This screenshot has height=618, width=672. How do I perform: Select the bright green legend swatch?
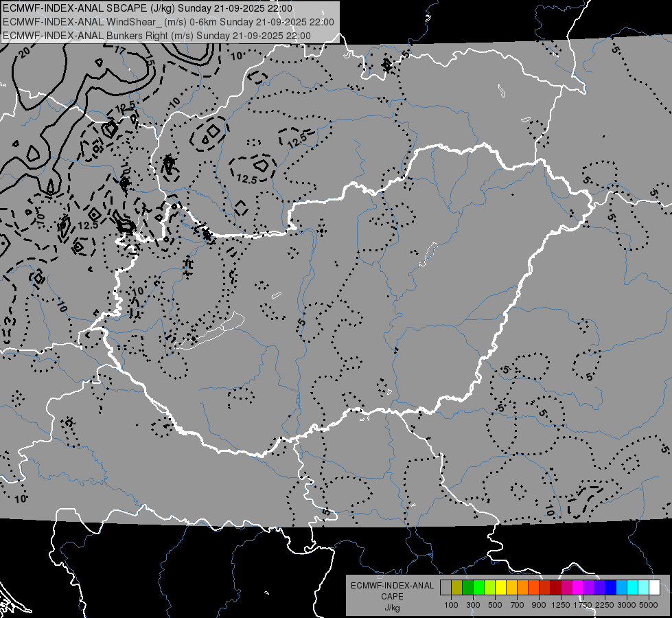478,587
